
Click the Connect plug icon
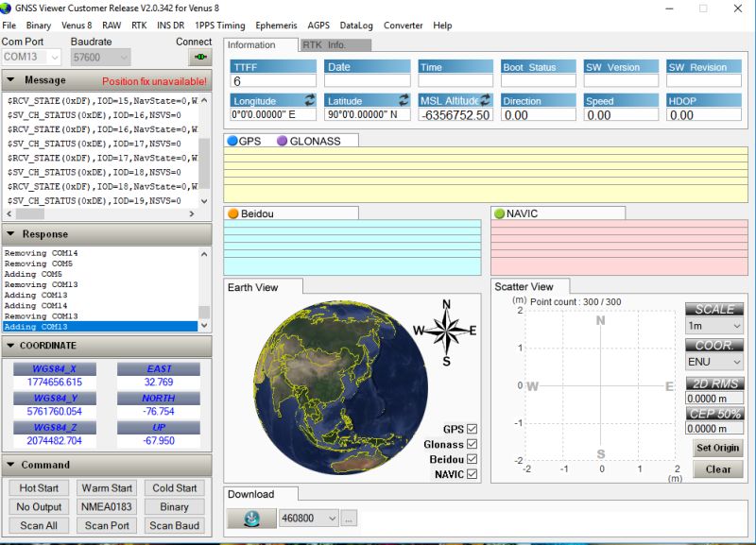pos(200,57)
